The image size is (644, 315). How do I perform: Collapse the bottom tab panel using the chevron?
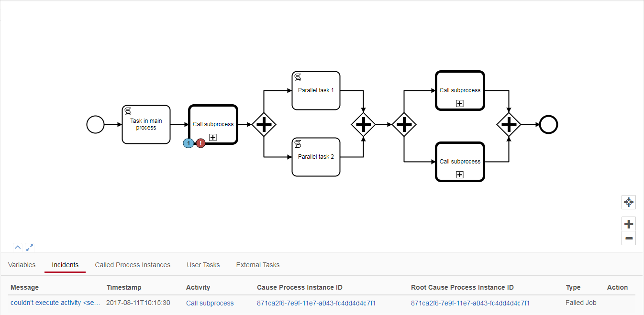pos(18,248)
